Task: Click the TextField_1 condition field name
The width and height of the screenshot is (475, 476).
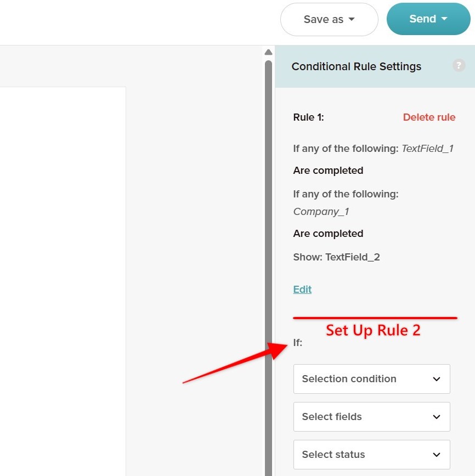Action: tap(428, 149)
